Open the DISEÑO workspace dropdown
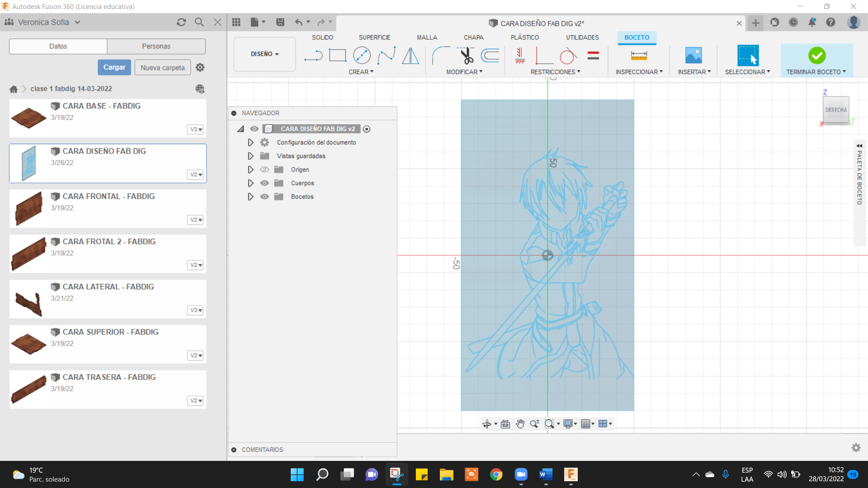Image resolution: width=868 pixels, height=488 pixels. 264,54
